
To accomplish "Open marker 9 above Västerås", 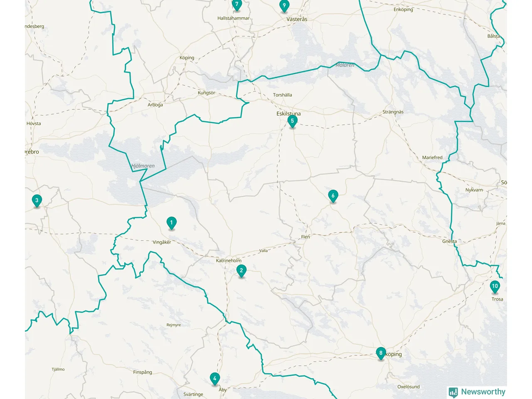I will [284, 6].
